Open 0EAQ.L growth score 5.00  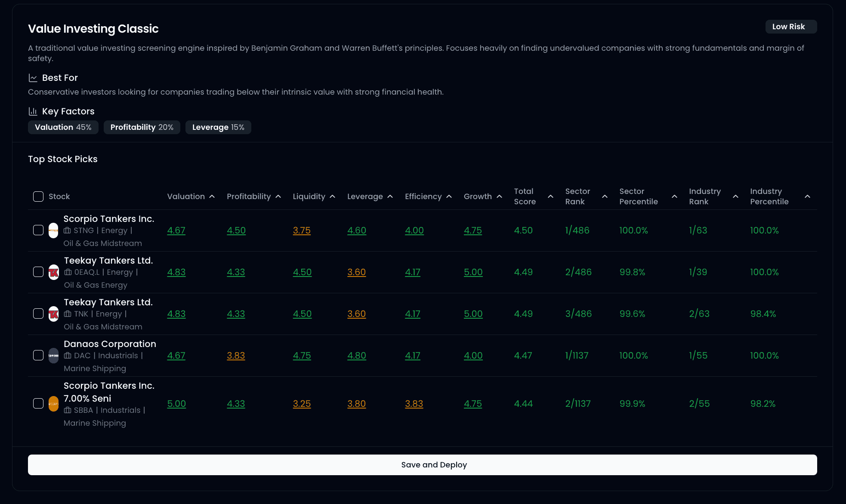click(473, 272)
